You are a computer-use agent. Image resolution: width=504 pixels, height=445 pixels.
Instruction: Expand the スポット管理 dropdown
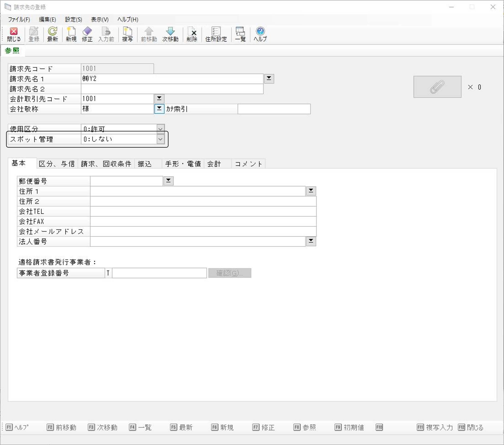[x=160, y=139]
